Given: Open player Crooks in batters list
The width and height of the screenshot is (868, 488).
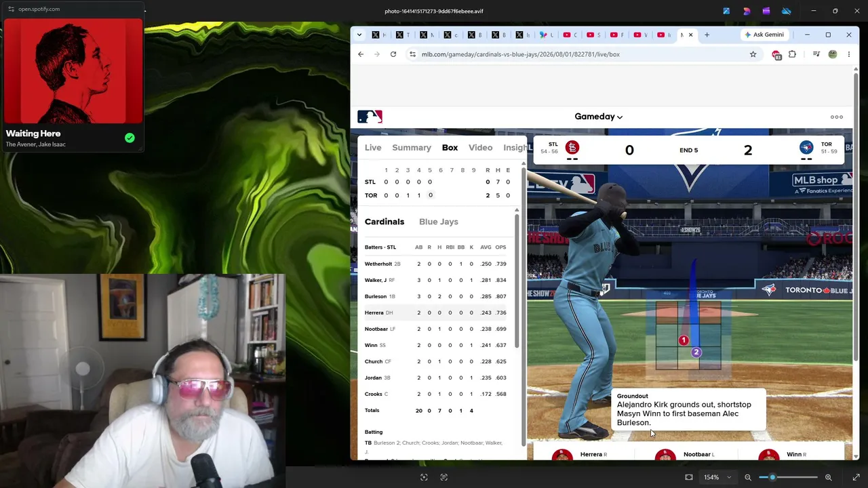Looking at the screenshot, I should pos(374,394).
